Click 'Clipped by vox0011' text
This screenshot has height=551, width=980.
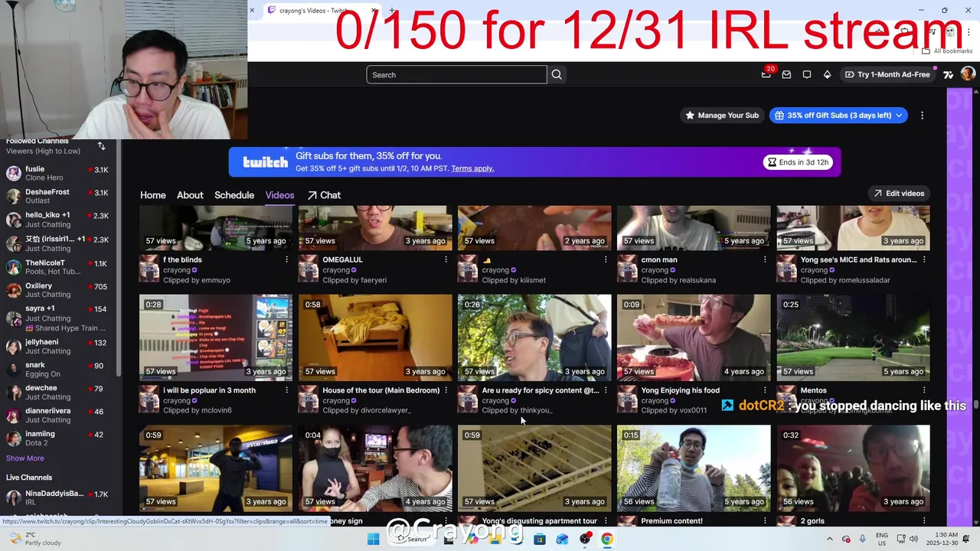(674, 410)
